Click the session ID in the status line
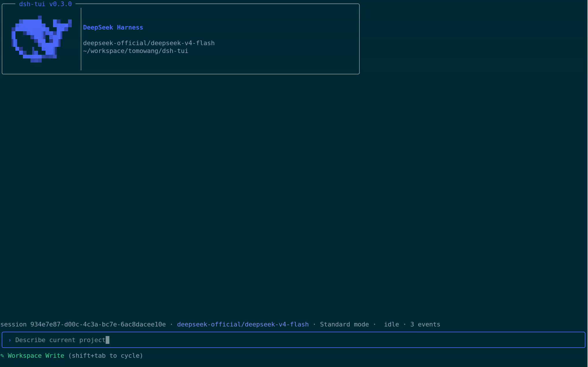588x367 pixels. pyautogui.click(x=98, y=324)
